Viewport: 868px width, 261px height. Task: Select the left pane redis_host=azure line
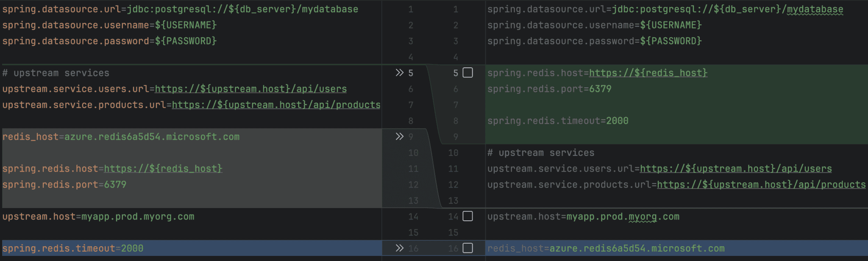click(x=121, y=137)
